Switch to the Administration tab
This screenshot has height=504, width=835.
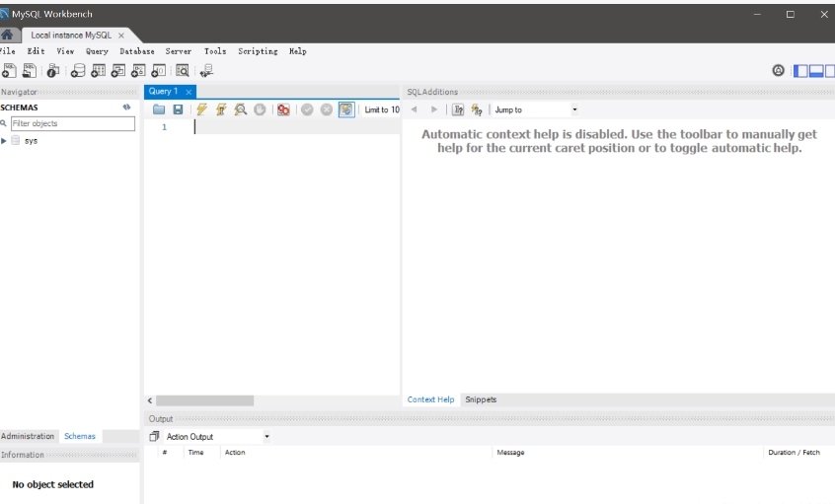coord(28,436)
